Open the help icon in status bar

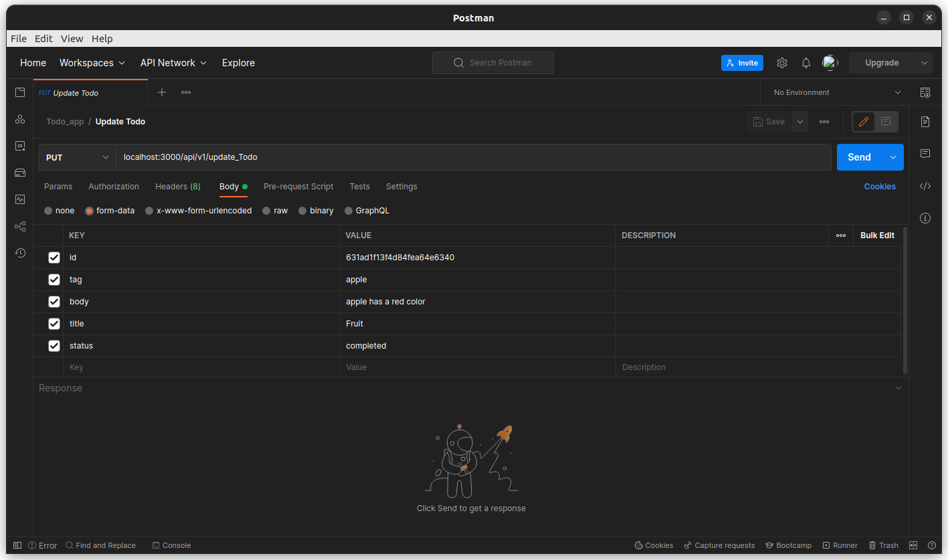click(932, 545)
